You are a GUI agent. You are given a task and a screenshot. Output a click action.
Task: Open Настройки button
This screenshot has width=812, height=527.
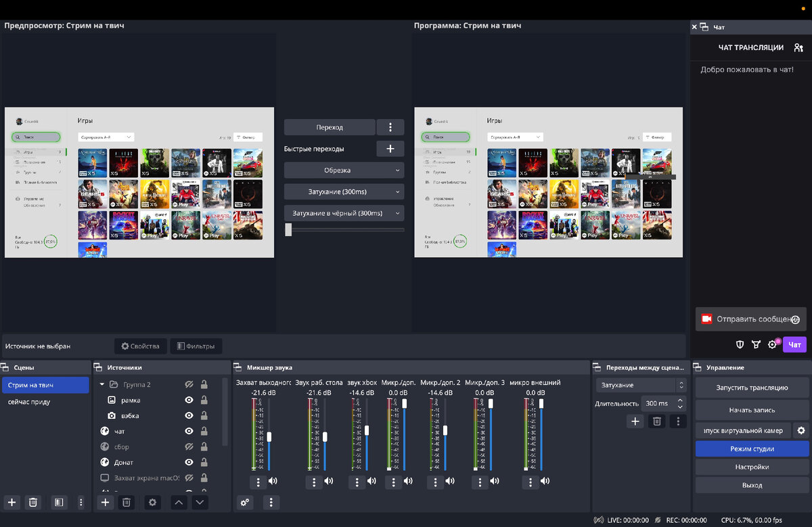pos(752,467)
